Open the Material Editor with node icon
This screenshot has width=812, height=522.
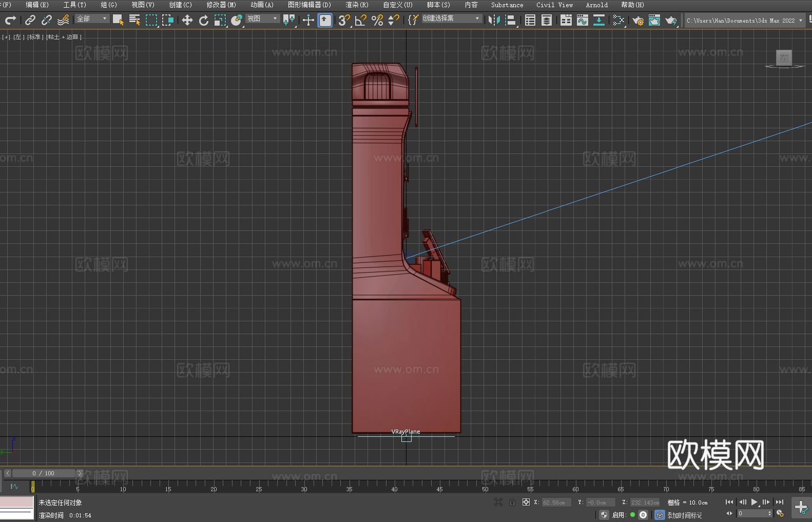(x=618, y=20)
